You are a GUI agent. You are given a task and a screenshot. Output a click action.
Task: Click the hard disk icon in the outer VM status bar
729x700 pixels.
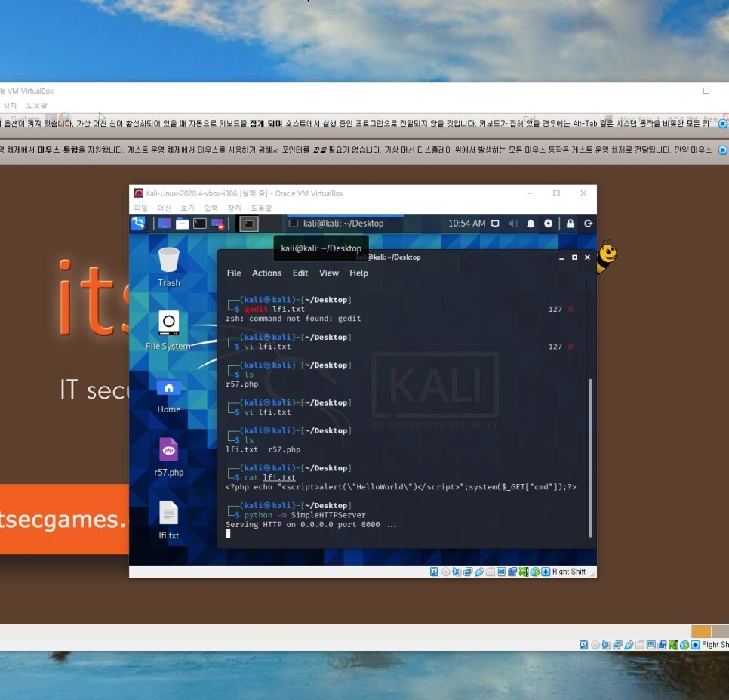(x=583, y=645)
